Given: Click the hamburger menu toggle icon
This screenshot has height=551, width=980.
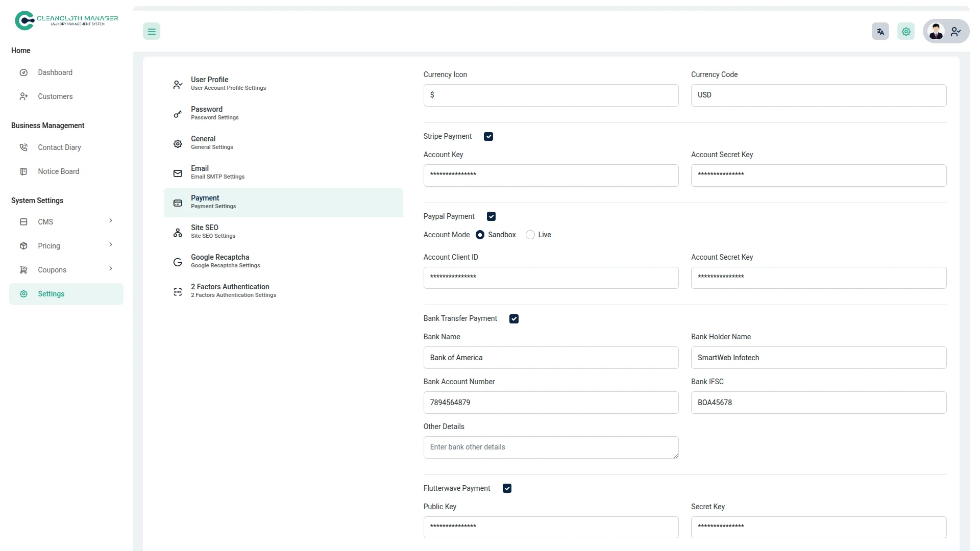Looking at the screenshot, I should [152, 32].
